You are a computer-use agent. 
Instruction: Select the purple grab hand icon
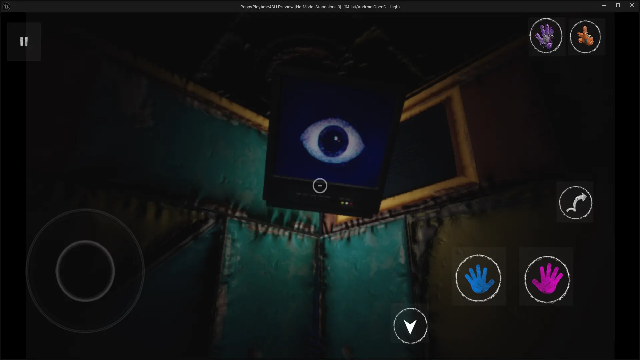tap(546, 36)
